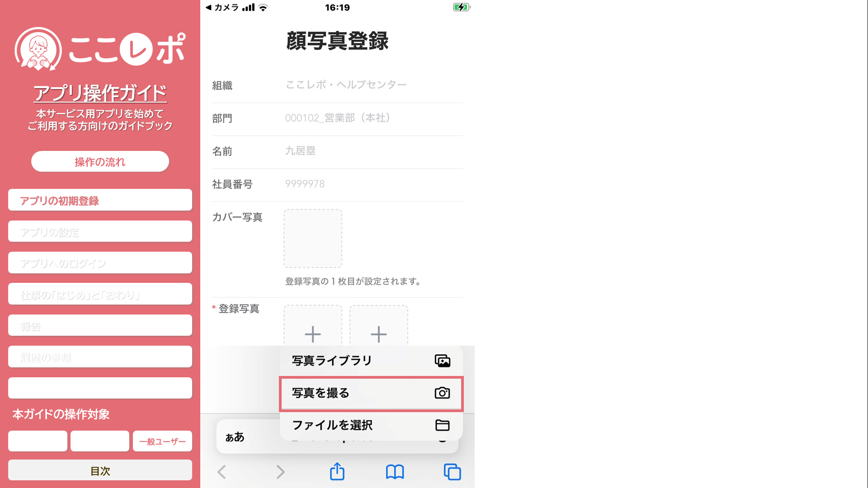Click the Safari share icon
The width and height of the screenshot is (868, 488).
pyautogui.click(x=337, y=472)
